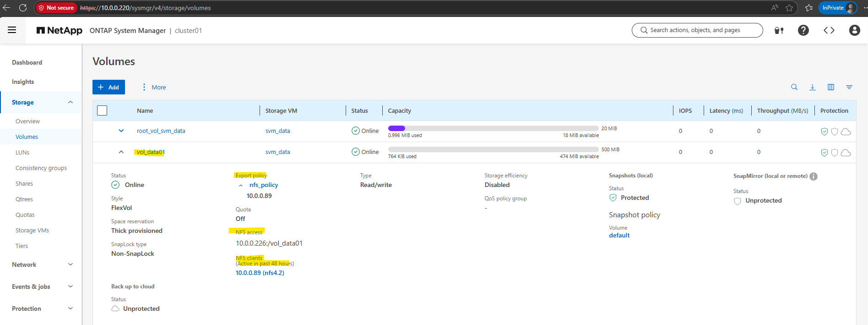Open Storage VMs in the sidebar
Viewport: 868px width, 325px height.
click(x=32, y=230)
